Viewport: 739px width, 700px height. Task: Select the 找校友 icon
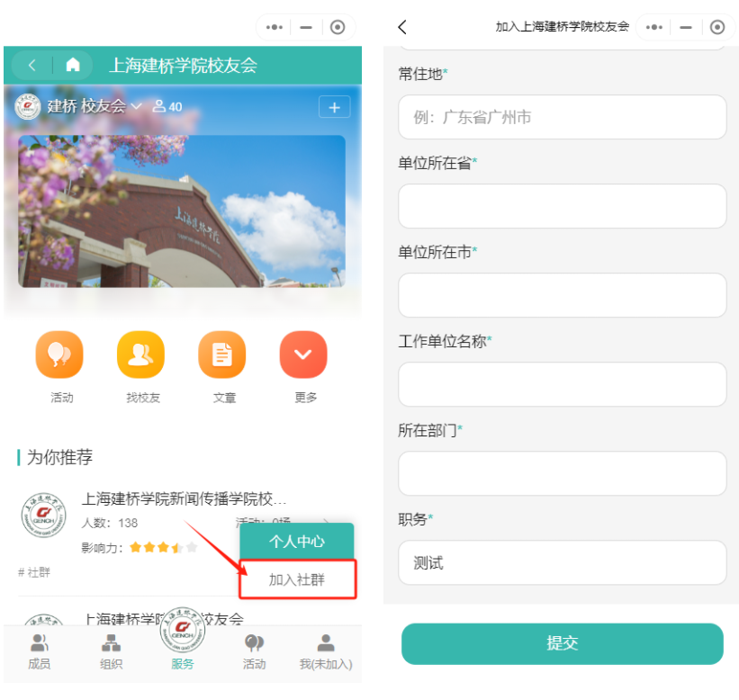point(140,354)
